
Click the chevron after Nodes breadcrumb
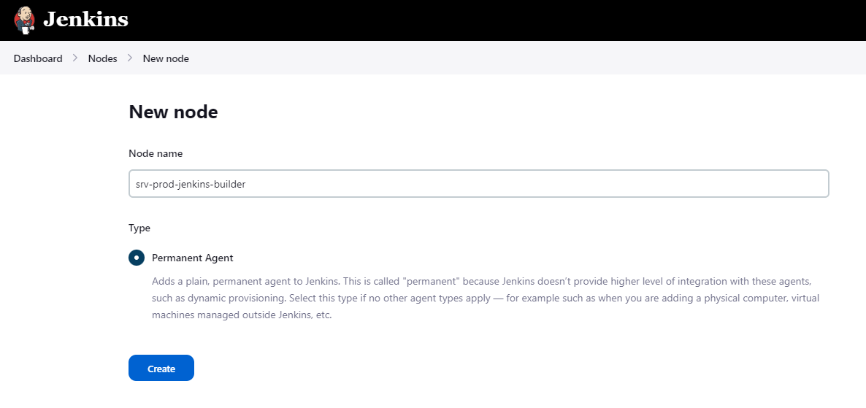click(x=130, y=58)
